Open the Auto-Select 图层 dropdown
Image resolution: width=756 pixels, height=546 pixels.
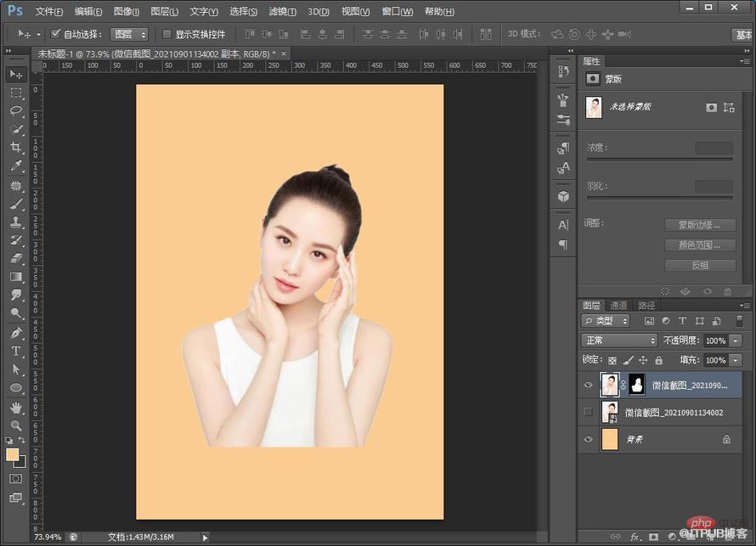pyautogui.click(x=129, y=34)
